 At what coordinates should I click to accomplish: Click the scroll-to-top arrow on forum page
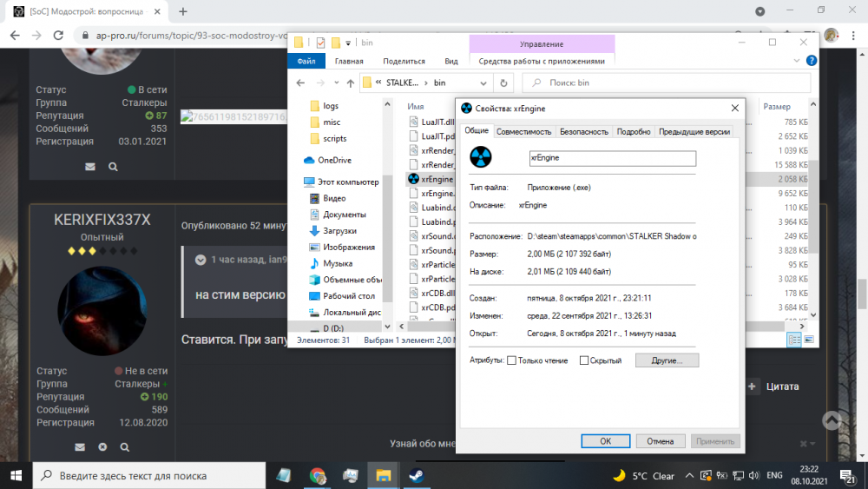click(x=832, y=420)
